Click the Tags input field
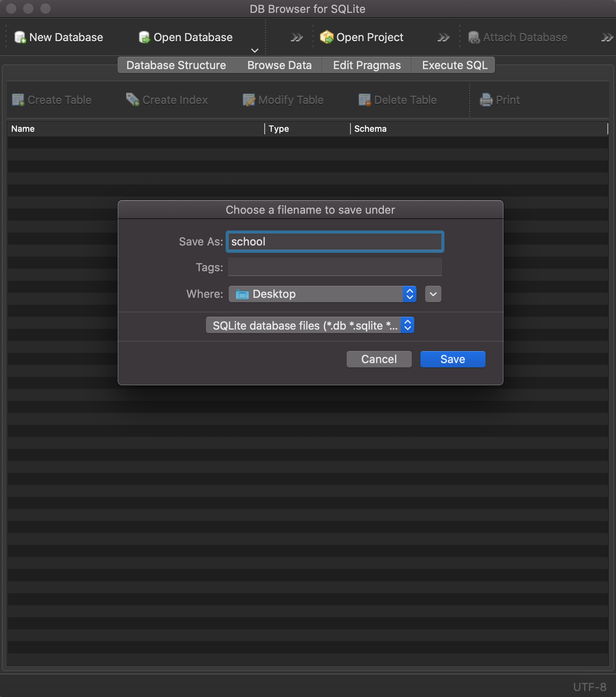Image resolution: width=616 pixels, height=697 pixels. [x=335, y=267]
